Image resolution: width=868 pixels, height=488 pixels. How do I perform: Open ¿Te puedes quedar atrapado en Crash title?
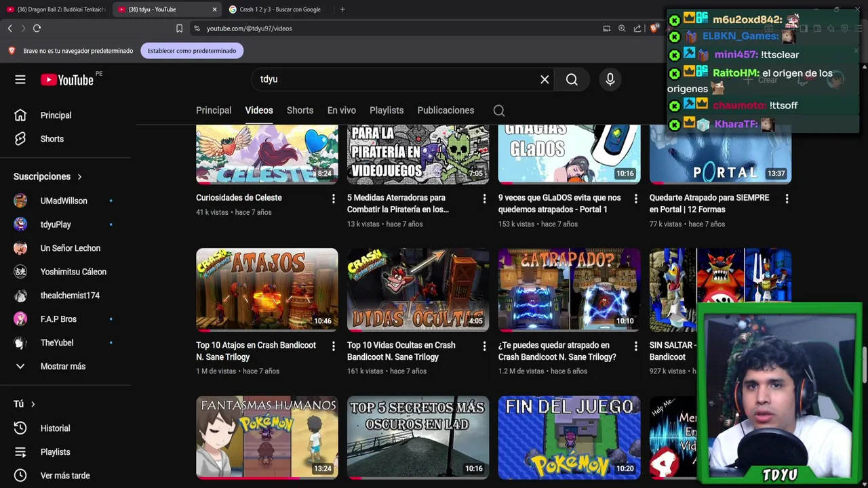557,351
